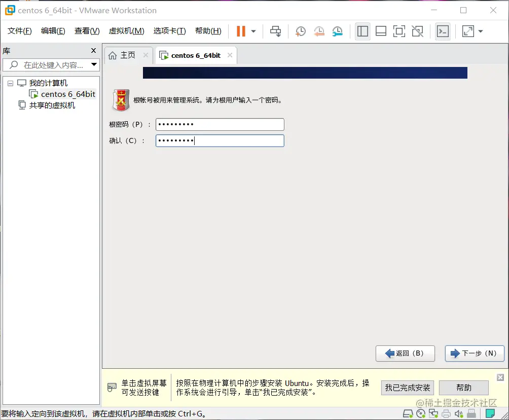Select 我的计算机 in the library tree

tap(48, 83)
